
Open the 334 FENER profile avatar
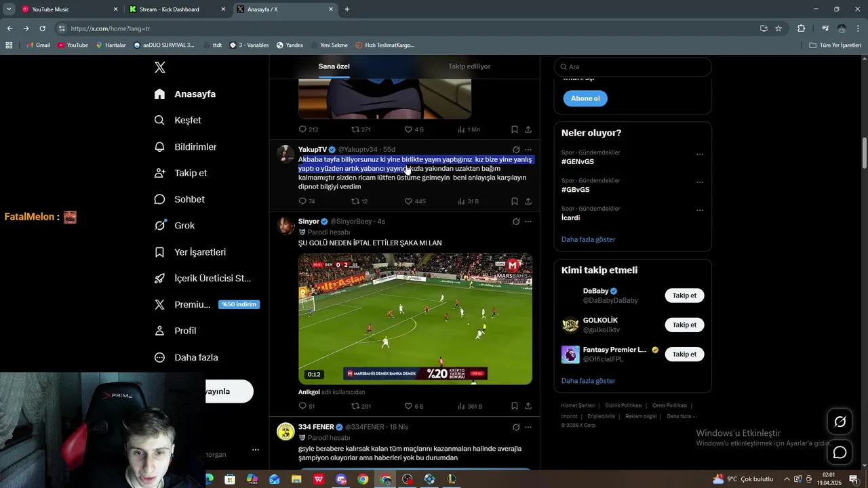(x=285, y=431)
